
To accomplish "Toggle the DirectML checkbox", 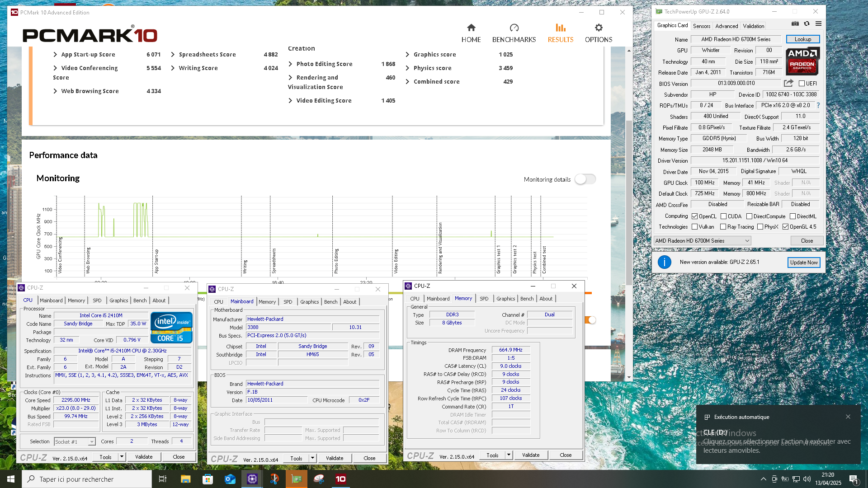I will coord(793,216).
